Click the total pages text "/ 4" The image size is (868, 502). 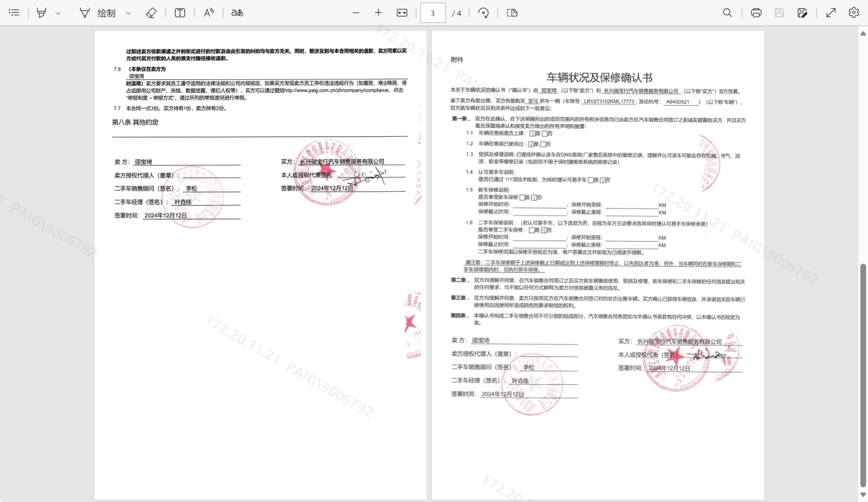[457, 13]
